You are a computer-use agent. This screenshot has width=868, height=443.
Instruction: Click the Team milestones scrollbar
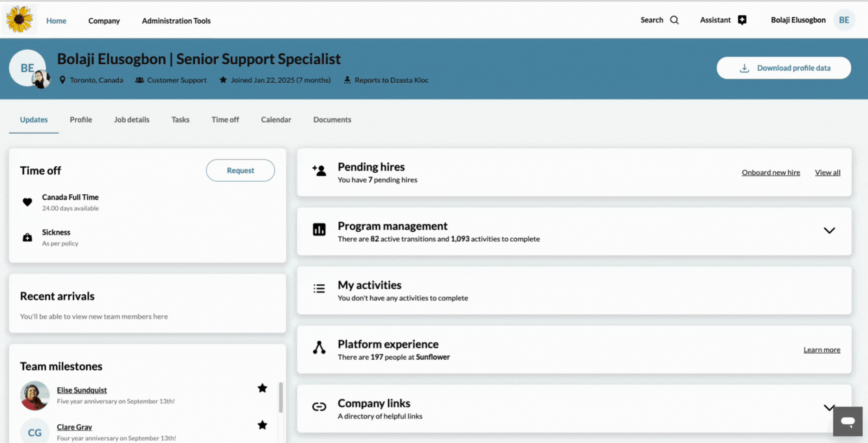pyautogui.click(x=281, y=398)
